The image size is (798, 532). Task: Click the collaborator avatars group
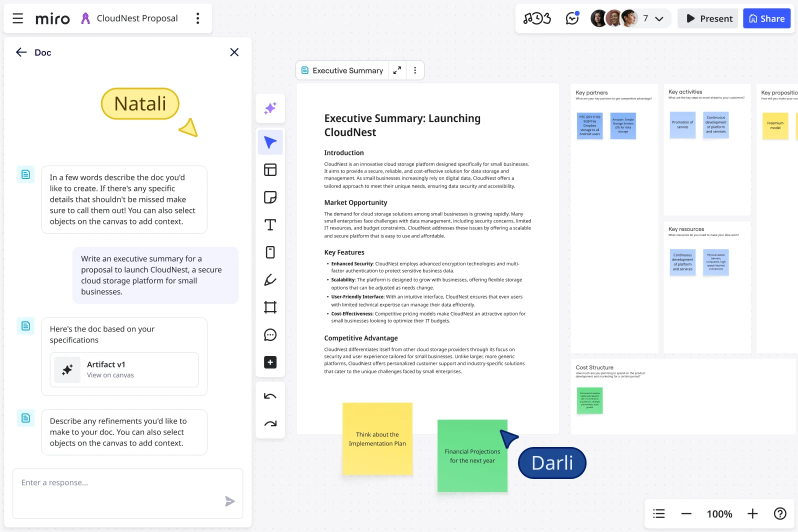614,18
